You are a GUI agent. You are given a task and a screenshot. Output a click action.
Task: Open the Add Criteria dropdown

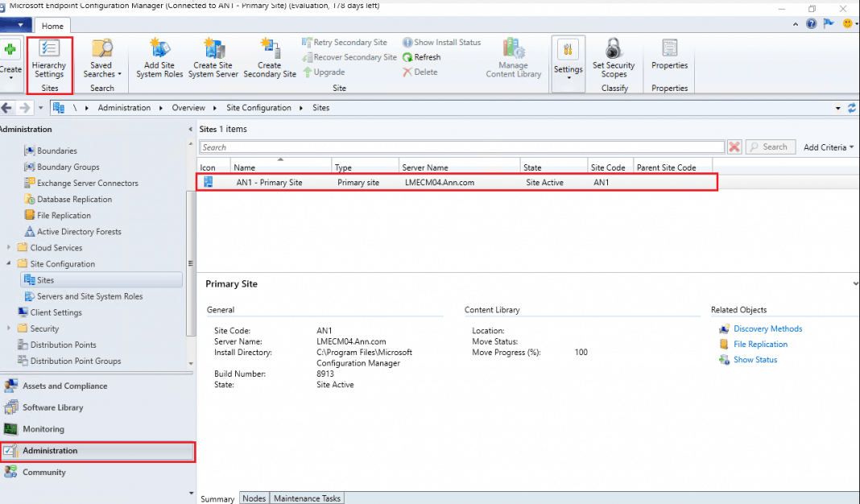point(828,147)
